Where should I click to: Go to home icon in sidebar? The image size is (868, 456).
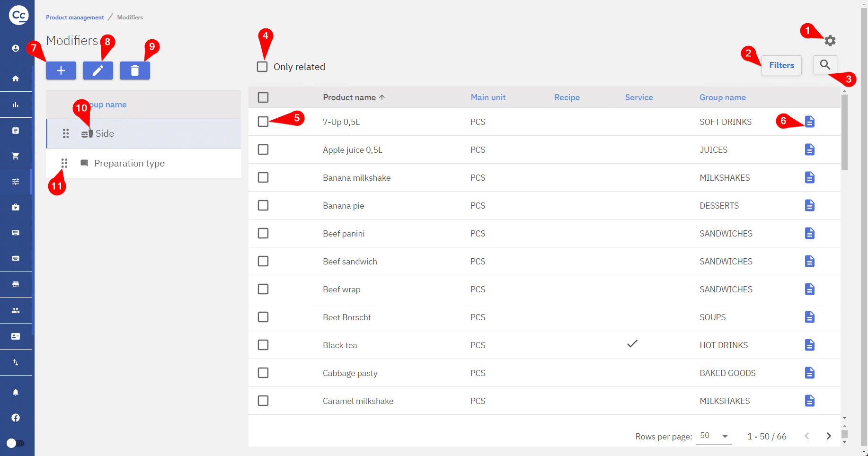(16, 79)
